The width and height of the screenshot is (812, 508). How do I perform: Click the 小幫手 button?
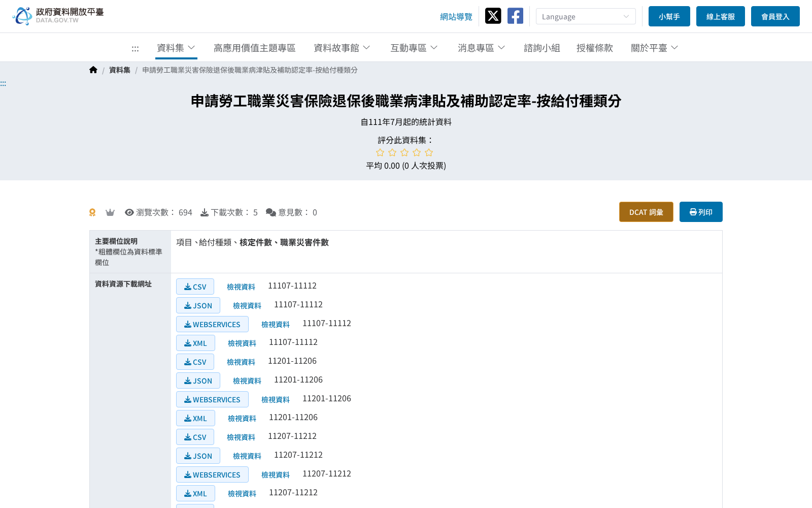669,16
